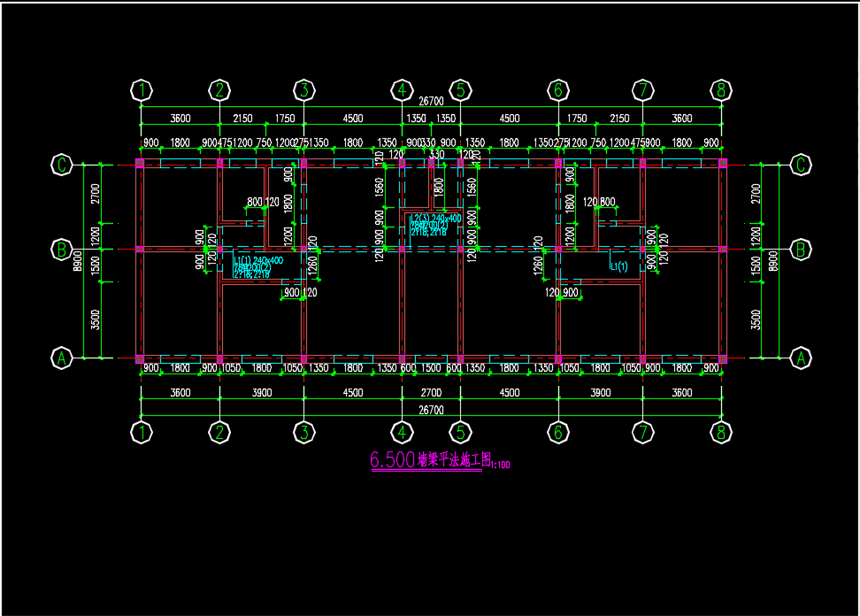The width and height of the screenshot is (860, 616).
Task: Pick grid bubble 5 in the bottom row
Action: pyautogui.click(x=460, y=433)
